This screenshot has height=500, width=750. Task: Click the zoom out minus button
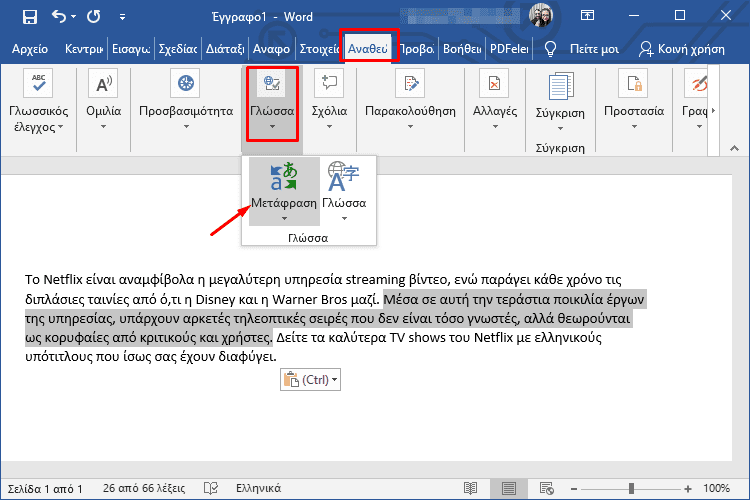pos(574,489)
